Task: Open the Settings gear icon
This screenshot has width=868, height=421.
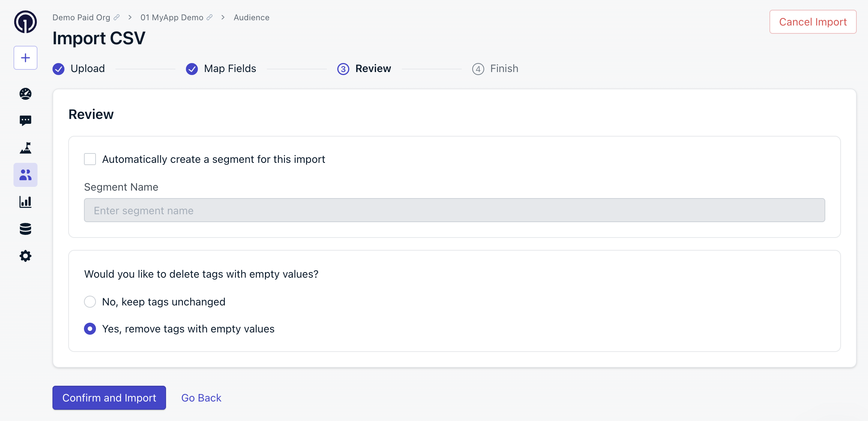Action: point(25,256)
